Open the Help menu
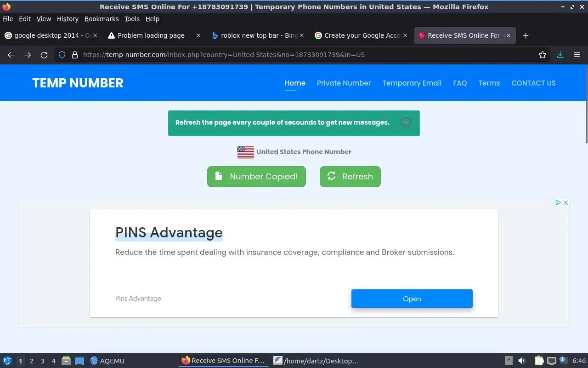 [x=153, y=19]
